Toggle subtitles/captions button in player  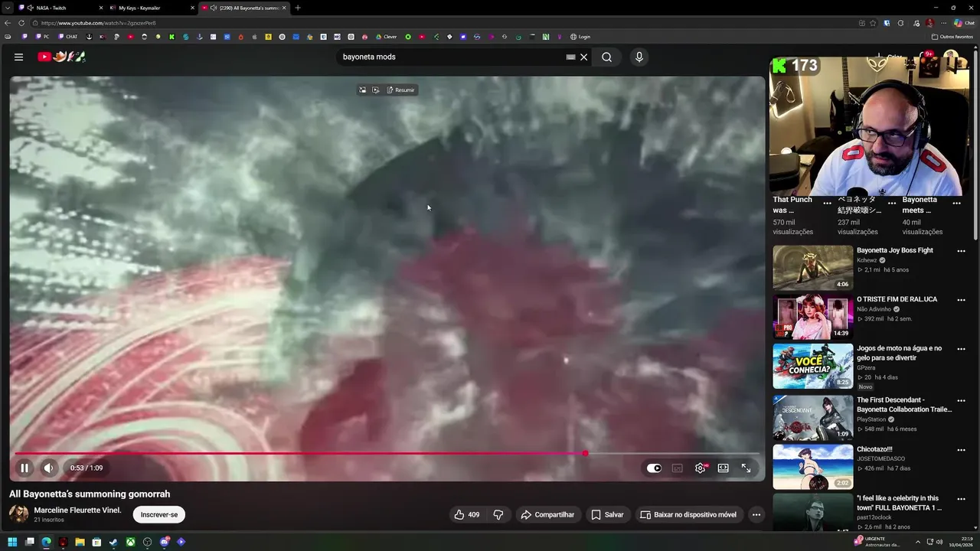point(677,468)
